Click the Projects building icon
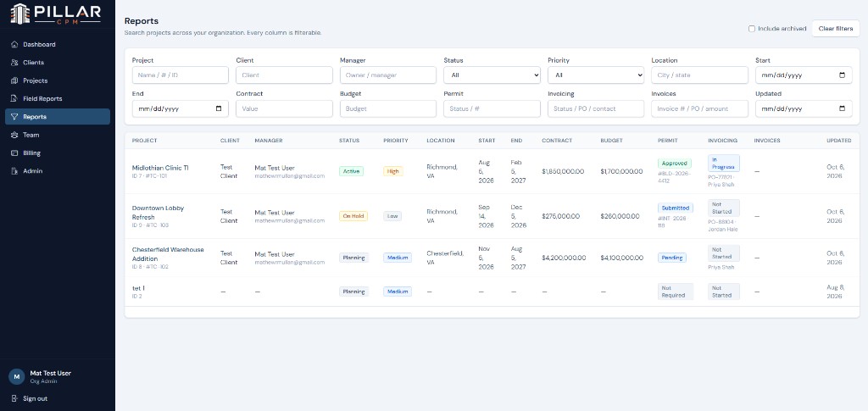This screenshot has width=868, height=411. click(x=14, y=81)
